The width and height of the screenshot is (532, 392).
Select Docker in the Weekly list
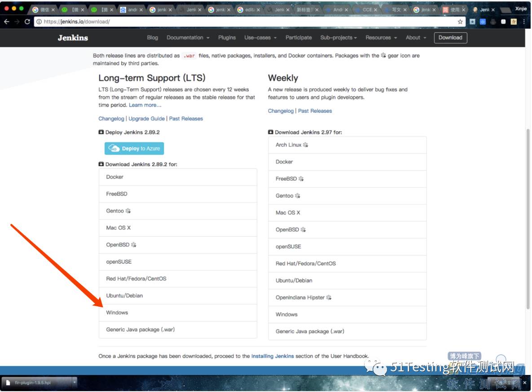click(x=347, y=162)
